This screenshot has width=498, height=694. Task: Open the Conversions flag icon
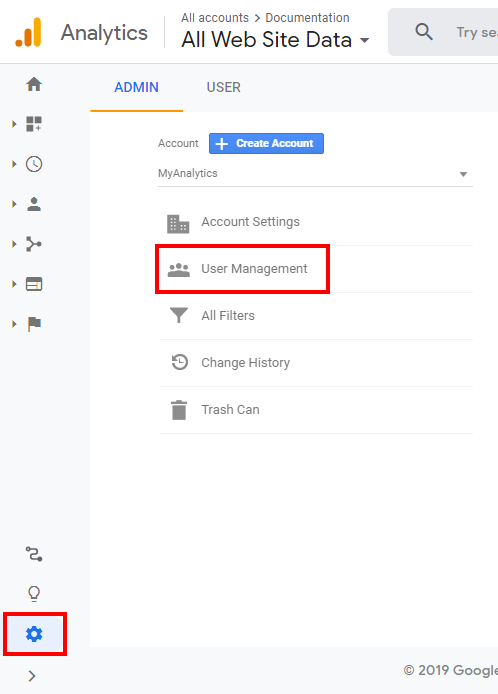(x=34, y=324)
